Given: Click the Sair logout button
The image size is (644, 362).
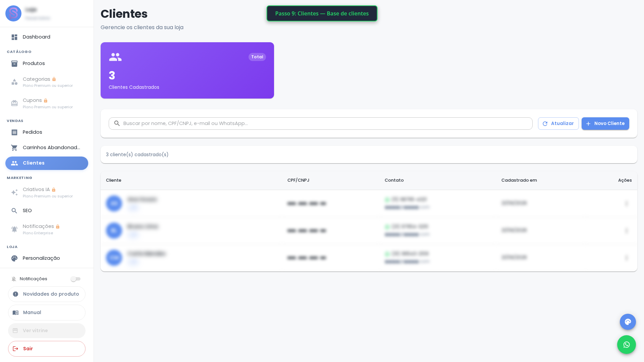Looking at the screenshot, I should click(47, 349).
